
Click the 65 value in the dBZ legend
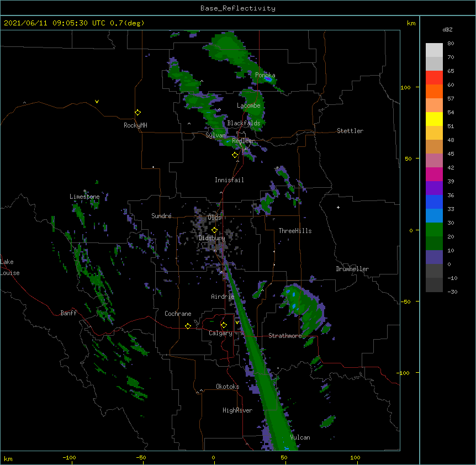pyautogui.click(x=451, y=71)
